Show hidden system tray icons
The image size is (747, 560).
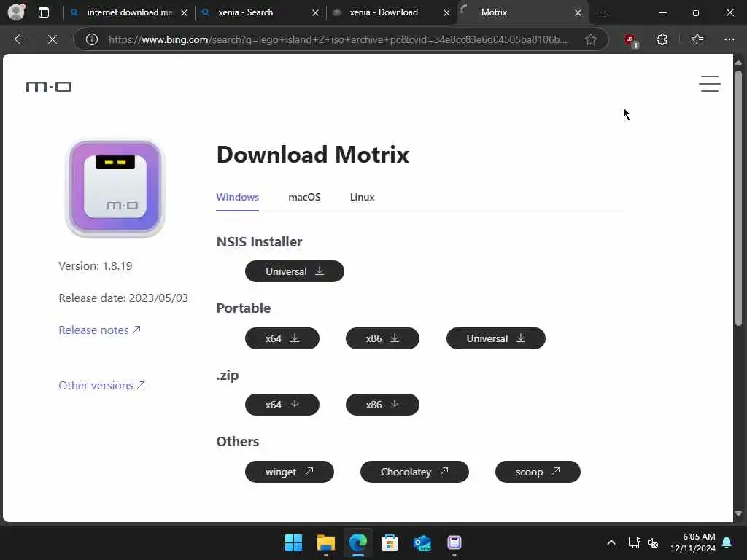tap(611, 542)
